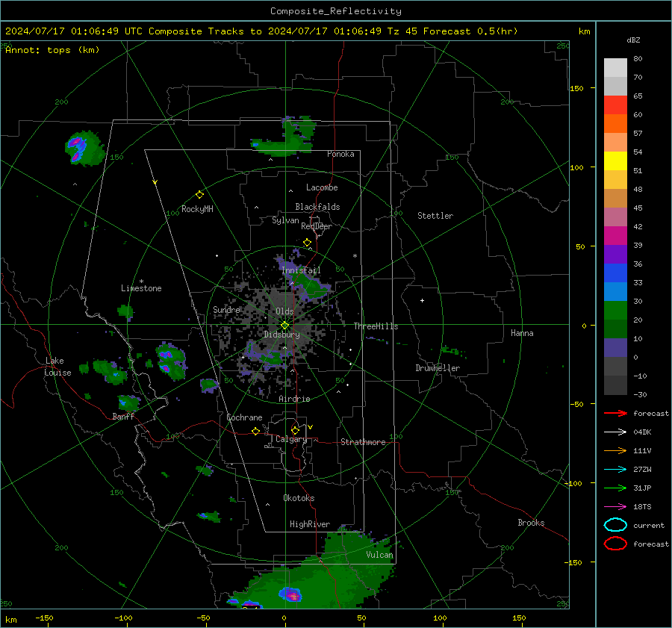Click the Drumheller city label
The image size is (672, 628).
[438, 368]
